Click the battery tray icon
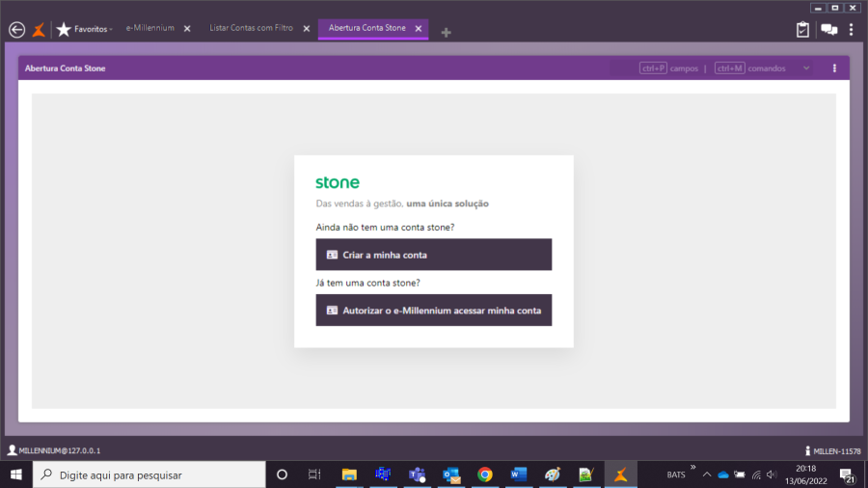 click(x=740, y=474)
